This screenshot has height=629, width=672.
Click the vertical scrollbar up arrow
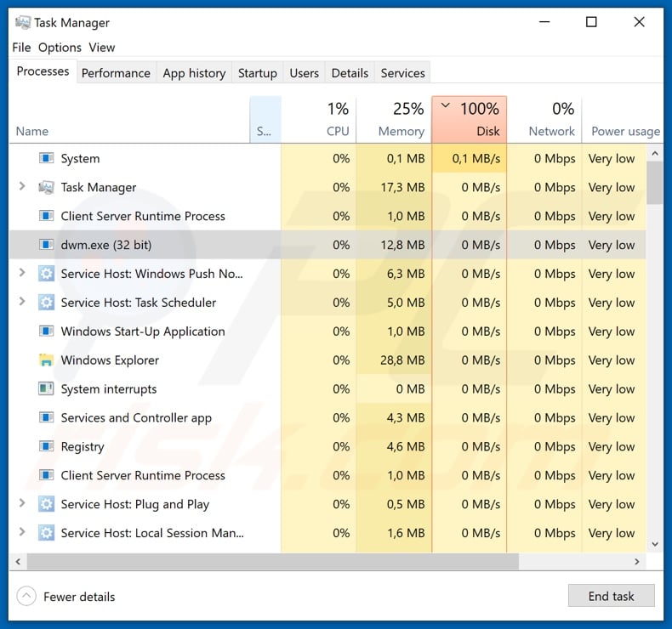point(655,153)
